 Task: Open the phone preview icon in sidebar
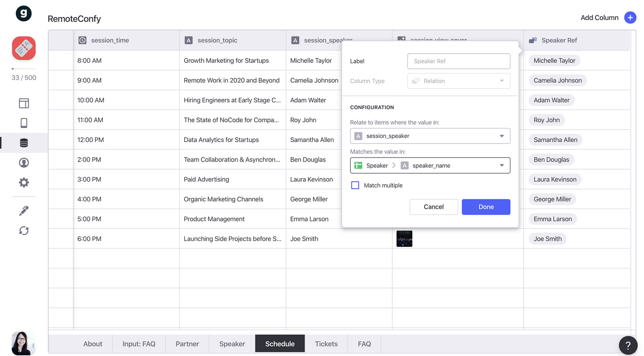coord(24,123)
